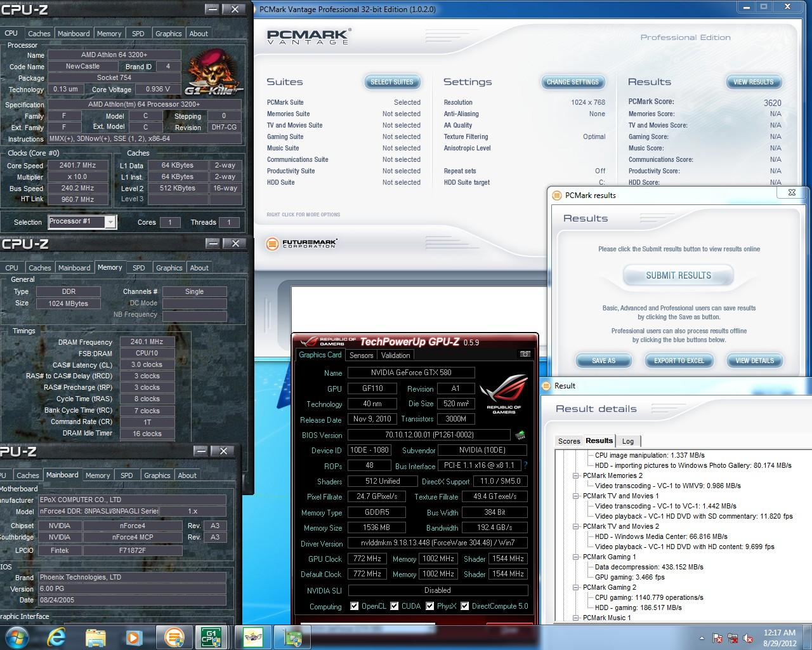
Task: Click the Bus Interface question mark icon
Action: tap(525, 465)
